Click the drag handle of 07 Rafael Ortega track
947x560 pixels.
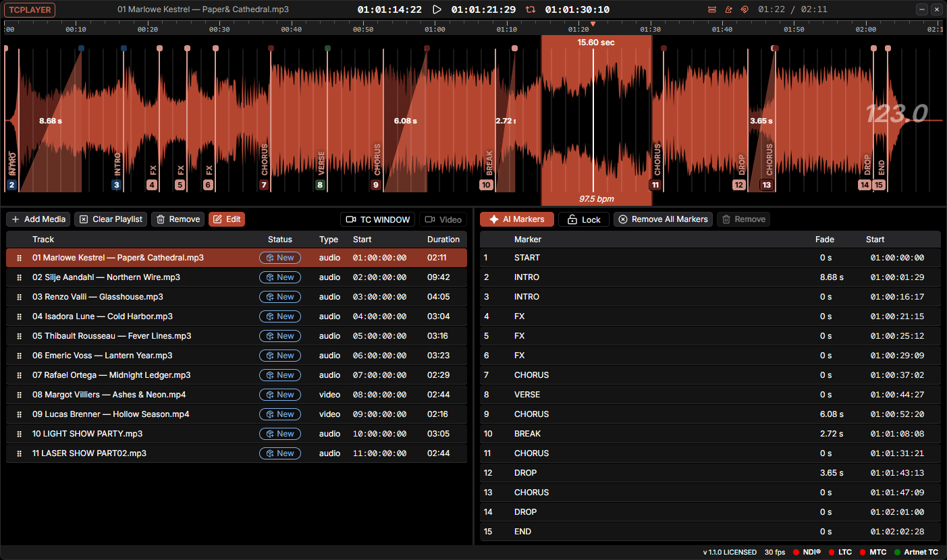[19, 375]
